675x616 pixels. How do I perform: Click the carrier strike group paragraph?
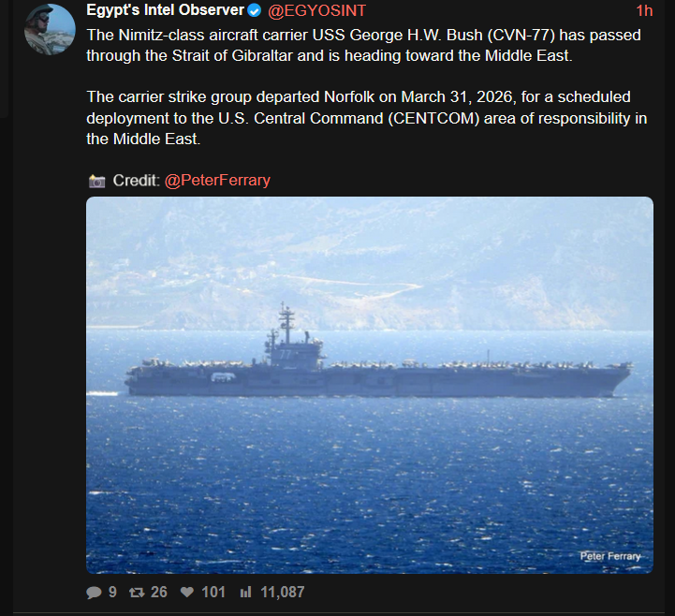pyautogui.click(x=367, y=118)
